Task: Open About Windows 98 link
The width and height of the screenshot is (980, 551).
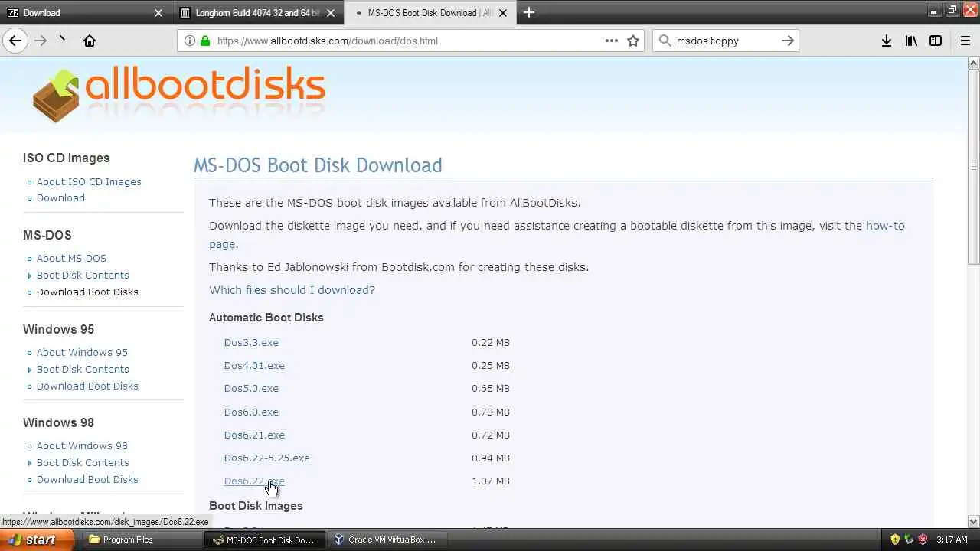Action: pos(82,445)
